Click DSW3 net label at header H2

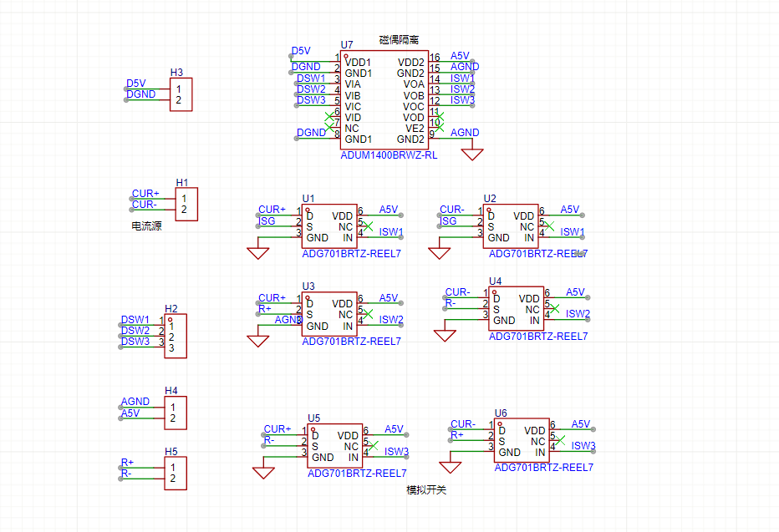click(x=135, y=342)
